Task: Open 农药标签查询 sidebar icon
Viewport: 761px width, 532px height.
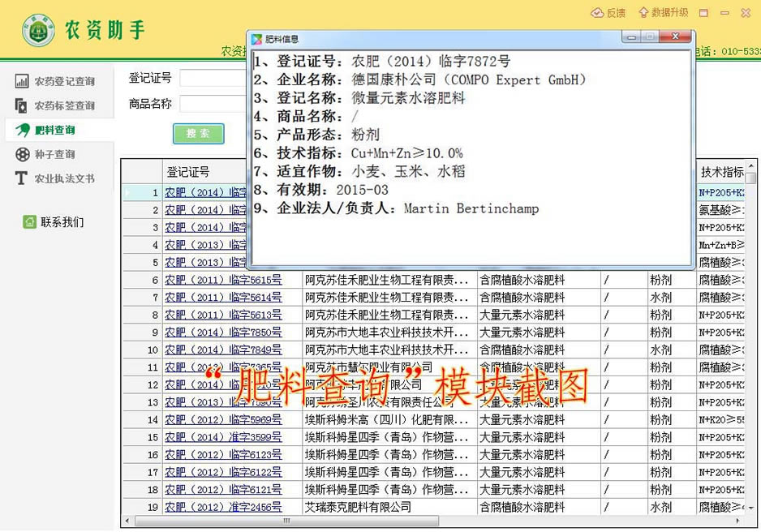Action: (21, 105)
